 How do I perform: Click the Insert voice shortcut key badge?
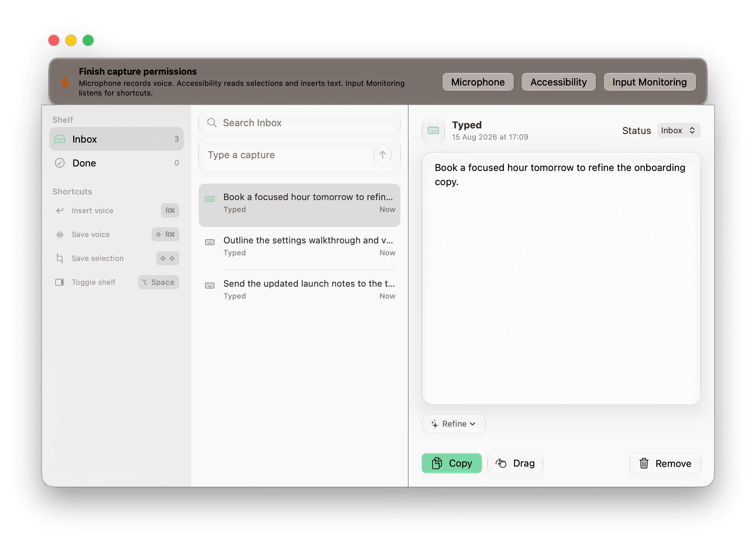(170, 211)
